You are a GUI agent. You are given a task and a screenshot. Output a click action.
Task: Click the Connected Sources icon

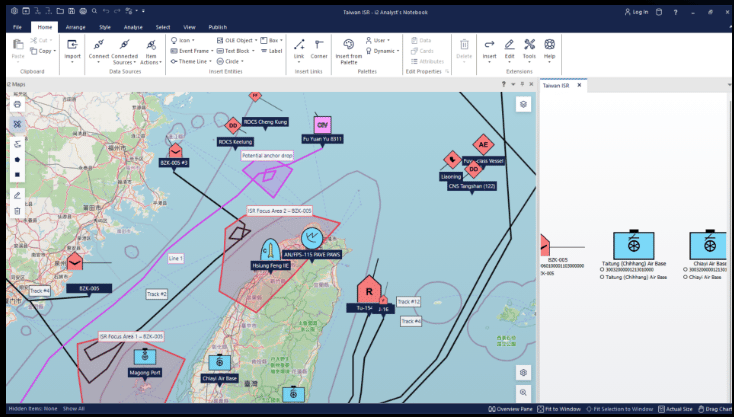125,45
